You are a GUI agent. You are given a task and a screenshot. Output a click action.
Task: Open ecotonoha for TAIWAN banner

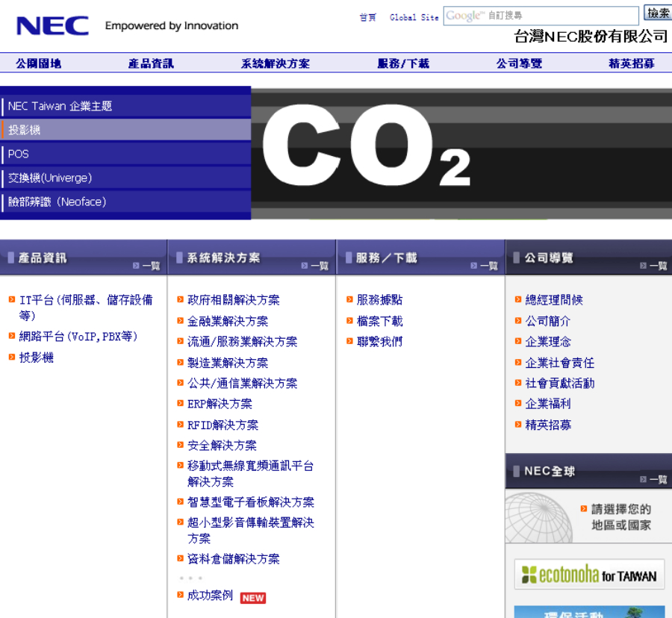tap(589, 574)
